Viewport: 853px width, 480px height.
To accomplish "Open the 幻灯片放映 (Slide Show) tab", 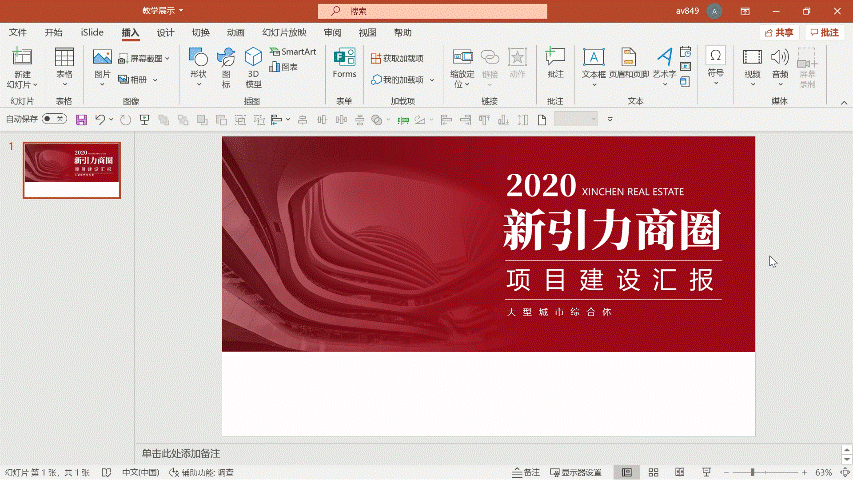I will point(284,33).
